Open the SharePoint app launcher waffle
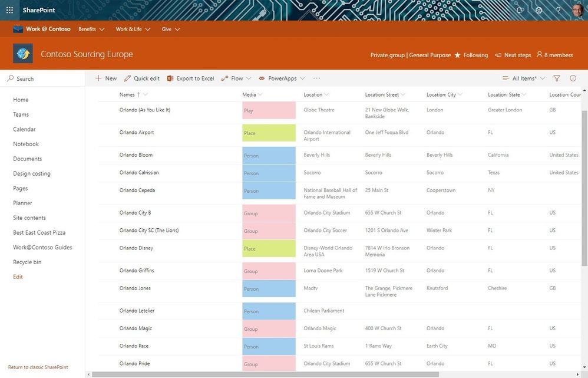The height and width of the screenshot is (378, 588). [10, 10]
